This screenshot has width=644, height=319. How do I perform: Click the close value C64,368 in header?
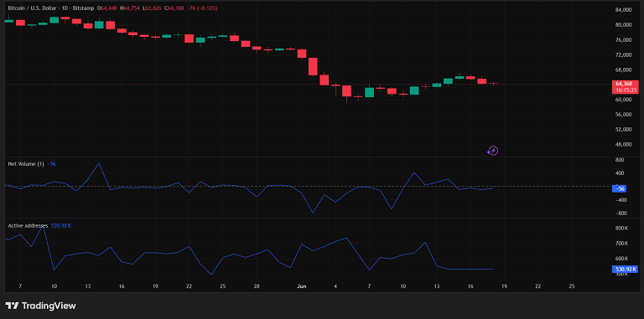pyautogui.click(x=174, y=8)
